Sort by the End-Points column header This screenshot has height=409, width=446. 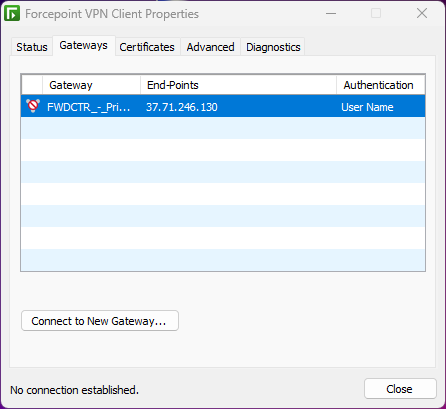pyautogui.click(x=238, y=85)
